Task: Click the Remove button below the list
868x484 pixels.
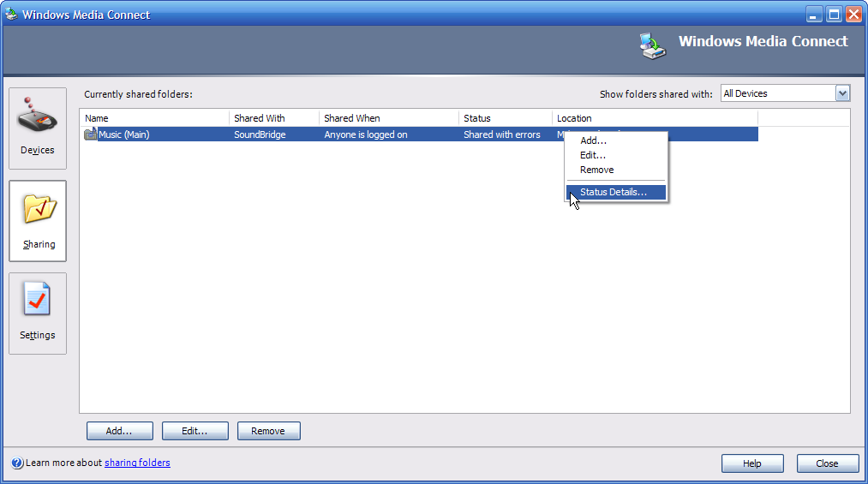Action: point(268,431)
